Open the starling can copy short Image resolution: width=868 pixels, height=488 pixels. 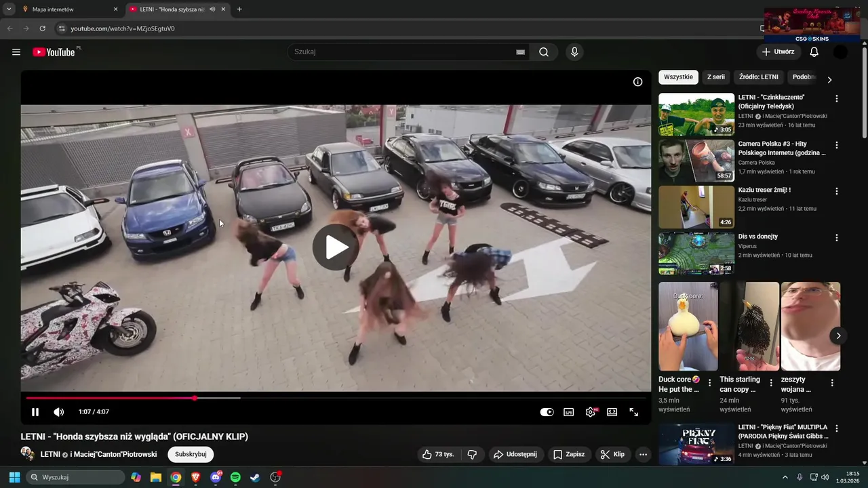click(749, 327)
